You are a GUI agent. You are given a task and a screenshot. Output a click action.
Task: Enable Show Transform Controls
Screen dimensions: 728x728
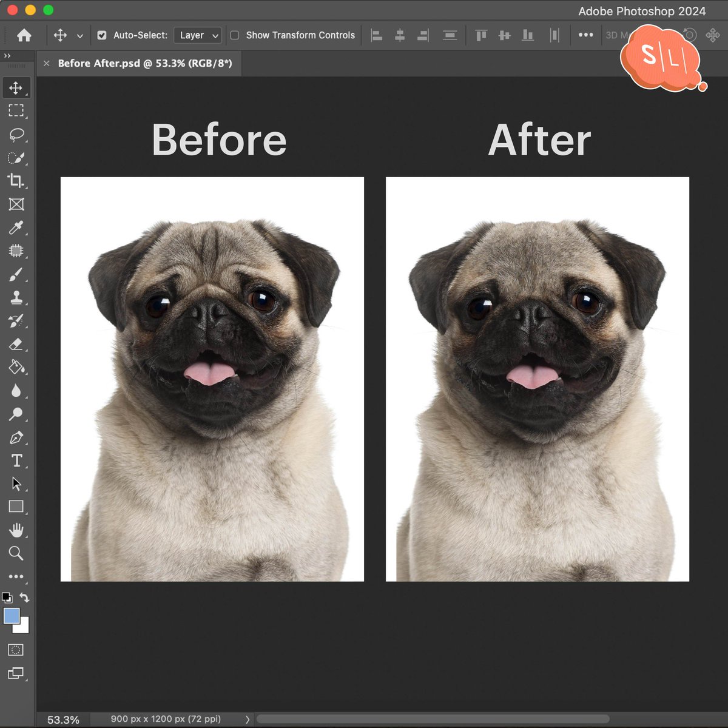(234, 35)
